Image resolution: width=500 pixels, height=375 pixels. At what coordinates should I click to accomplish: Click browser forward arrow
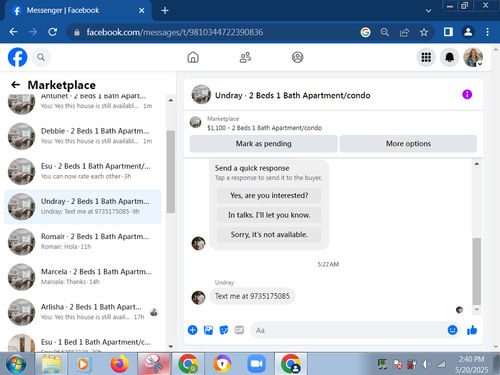[x=33, y=32]
